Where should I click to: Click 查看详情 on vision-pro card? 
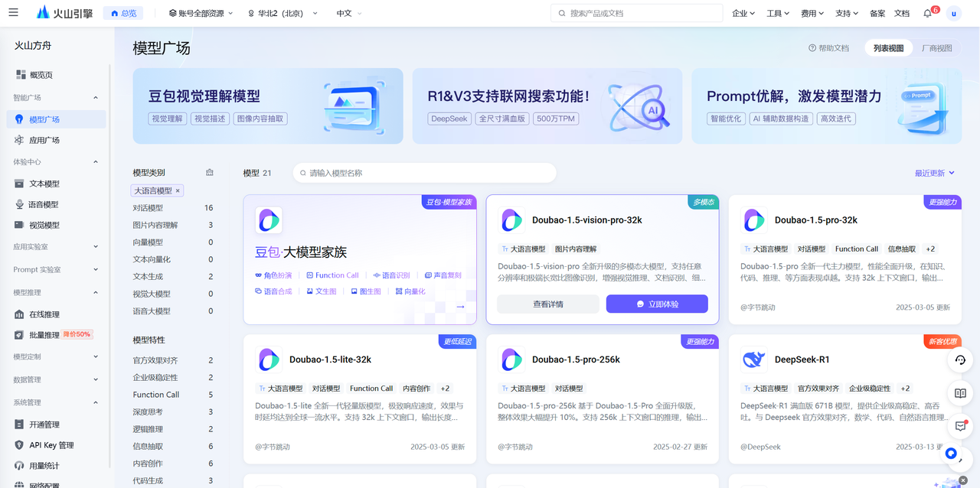pyautogui.click(x=548, y=304)
